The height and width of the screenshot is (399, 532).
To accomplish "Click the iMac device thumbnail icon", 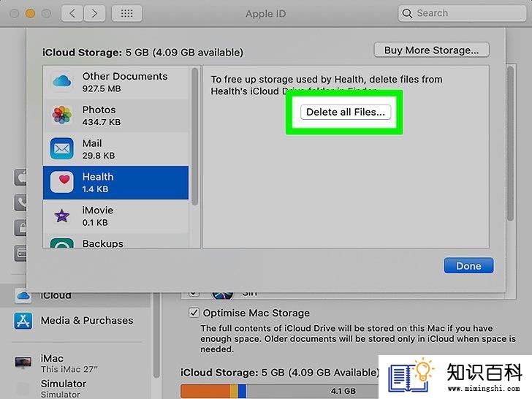I will [23, 362].
